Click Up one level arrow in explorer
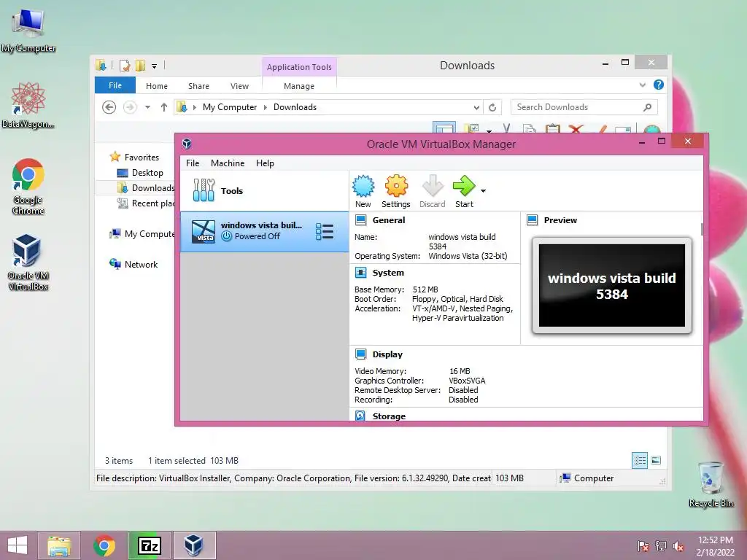Image resolution: width=747 pixels, height=560 pixels. point(164,107)
